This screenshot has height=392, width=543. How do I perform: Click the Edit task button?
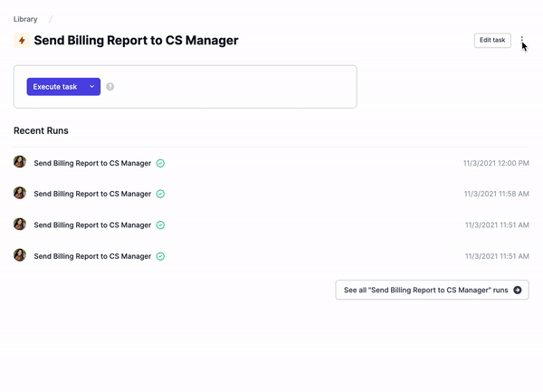click(x=492, y=40)
